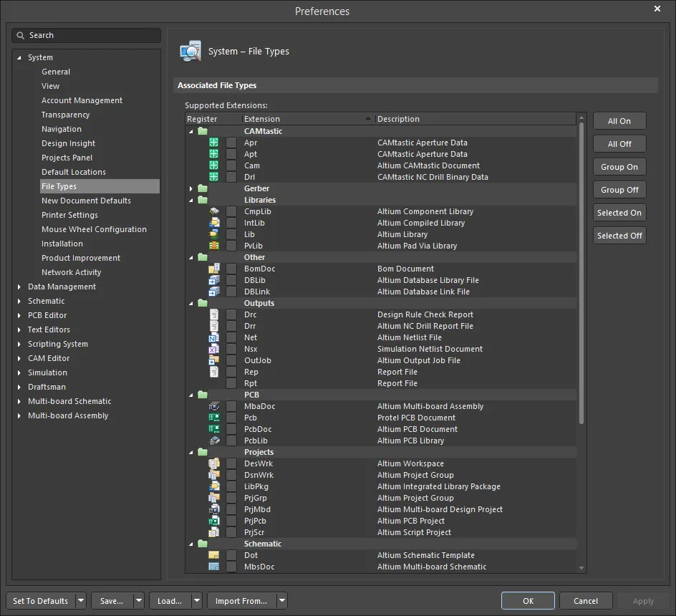Click the Group Off button
The image size is (676, 616).
point(619,190)
